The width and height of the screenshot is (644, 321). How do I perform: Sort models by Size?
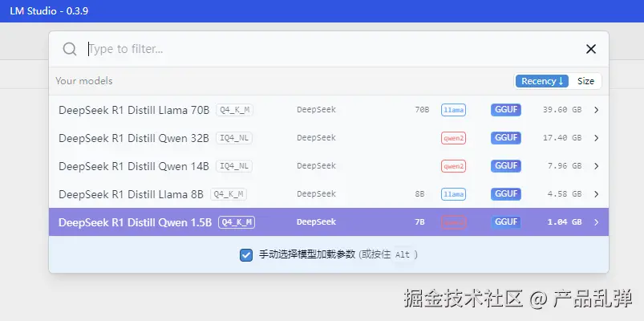coord(585,81)
